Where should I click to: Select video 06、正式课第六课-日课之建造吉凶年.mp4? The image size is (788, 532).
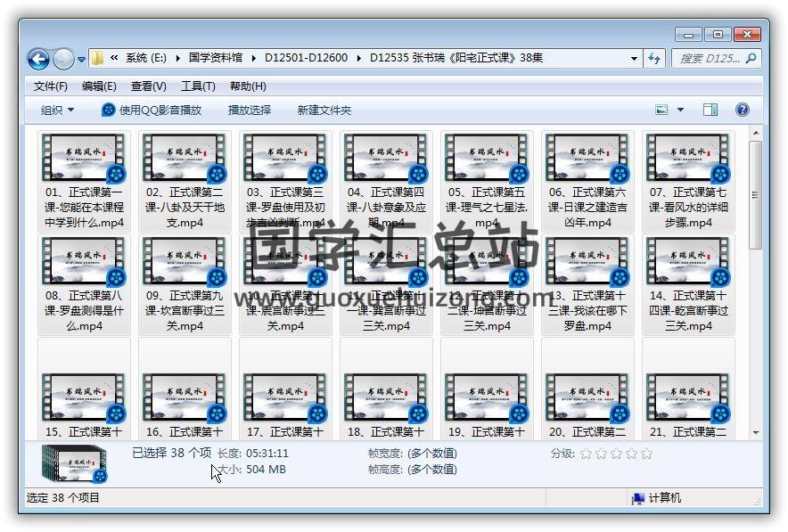point(587,181)
